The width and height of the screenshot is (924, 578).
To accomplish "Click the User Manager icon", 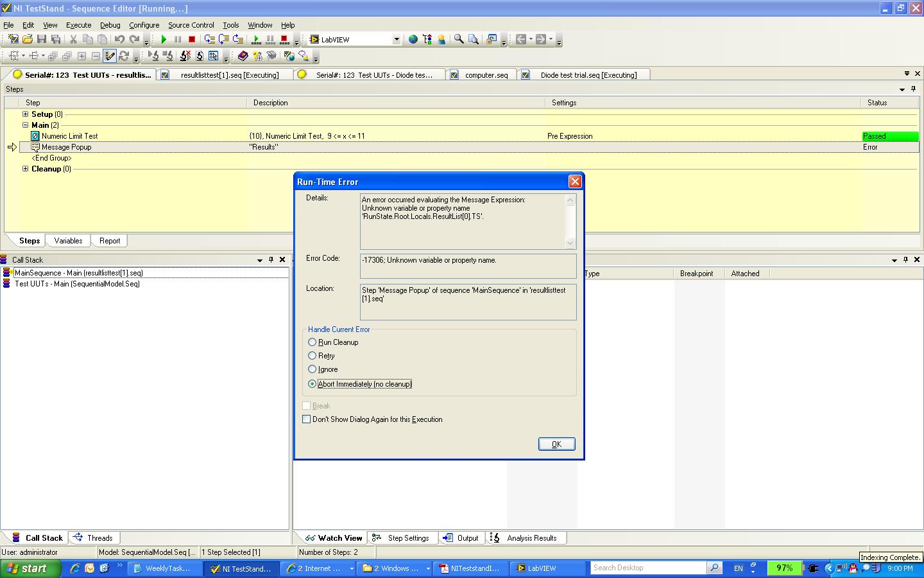I will click(x=441, y=39).
